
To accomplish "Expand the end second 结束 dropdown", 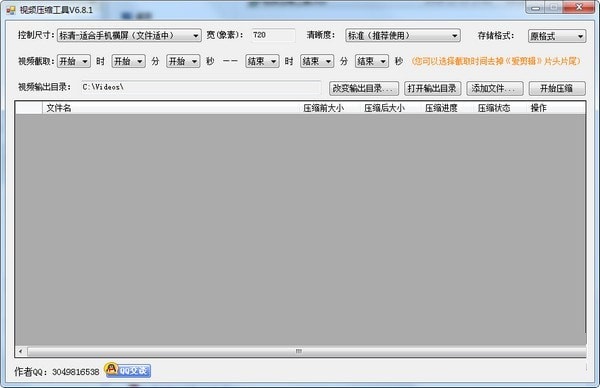I will 372,61.
